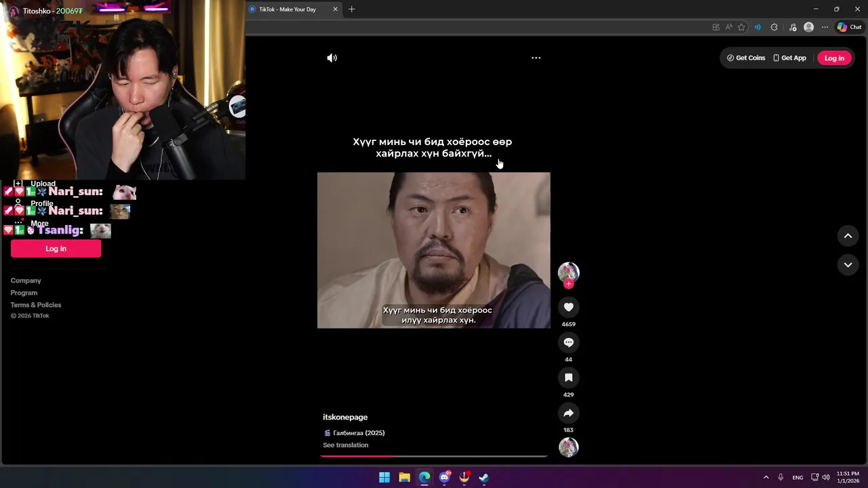This screenshot has width=868, height=488.
Task: Go to the previous video with the up arrow
Action: tap(848, 236)
